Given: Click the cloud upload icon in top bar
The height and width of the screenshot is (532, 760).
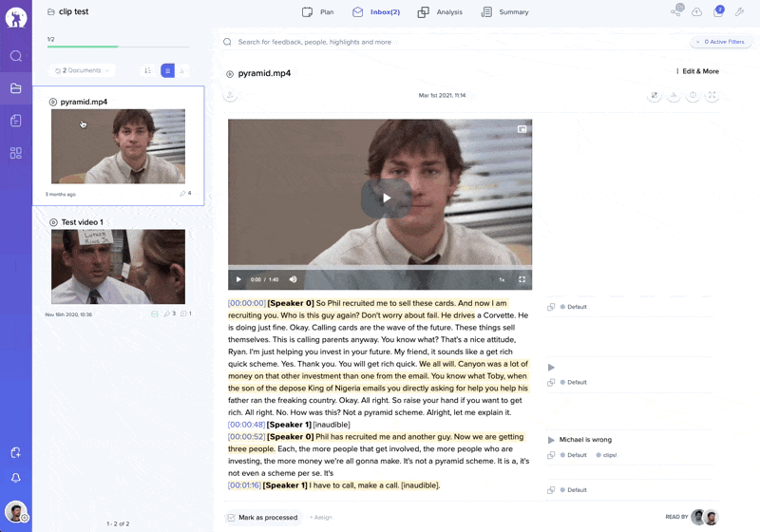Looking at the screenshot, I should coord(696,12).
